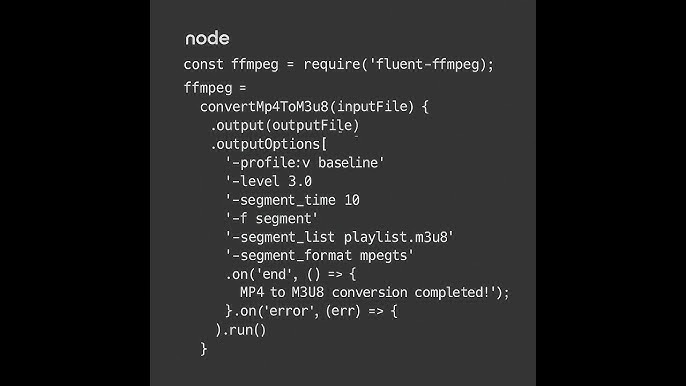Click the '-segment_time 10 option line
686x386 pixels.
[292, 200]
